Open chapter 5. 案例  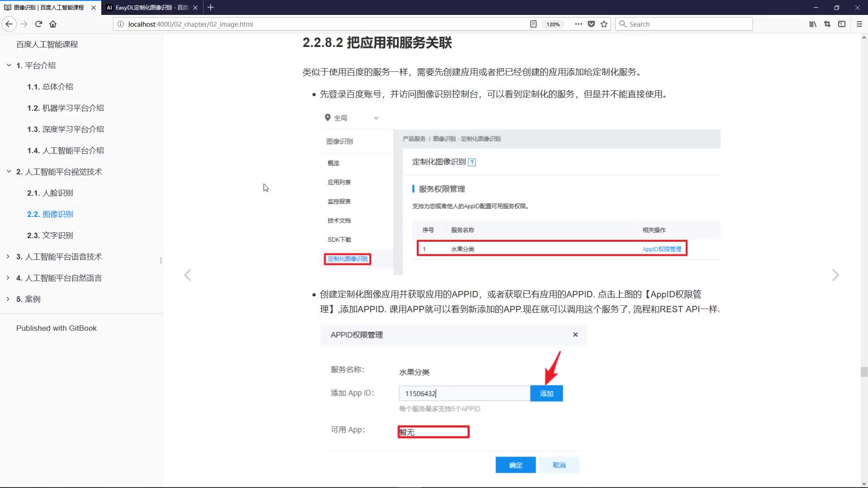[x=28, y=299]
